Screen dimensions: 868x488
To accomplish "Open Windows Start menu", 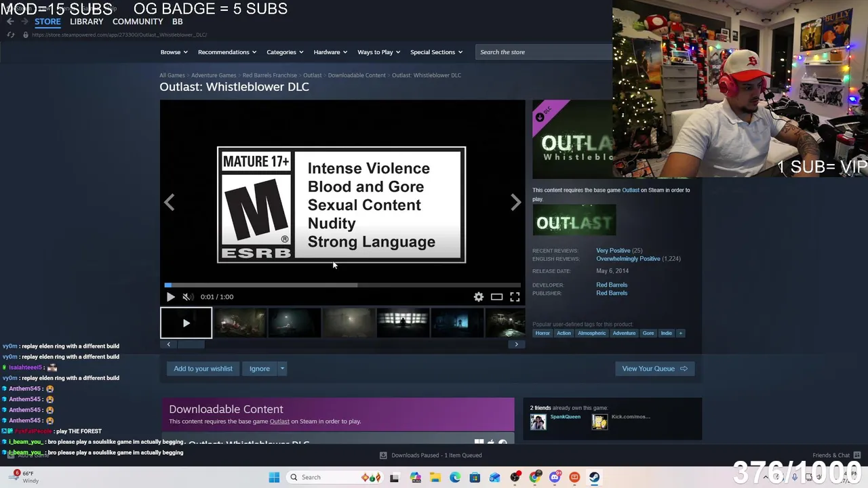I will 274,477.
